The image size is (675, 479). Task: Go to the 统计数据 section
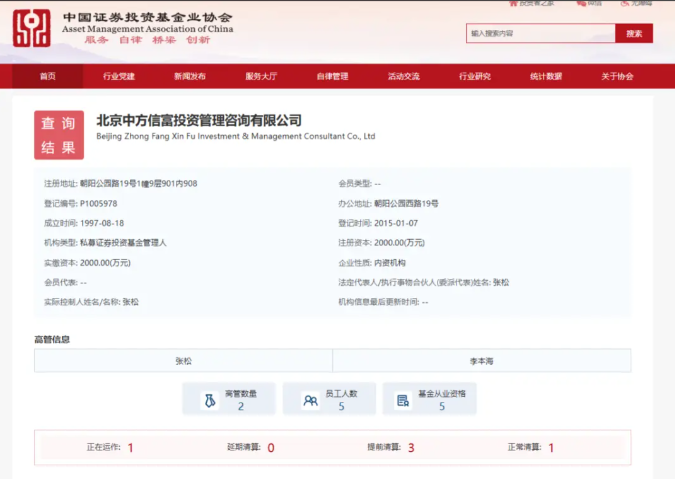tap(546, 76)
